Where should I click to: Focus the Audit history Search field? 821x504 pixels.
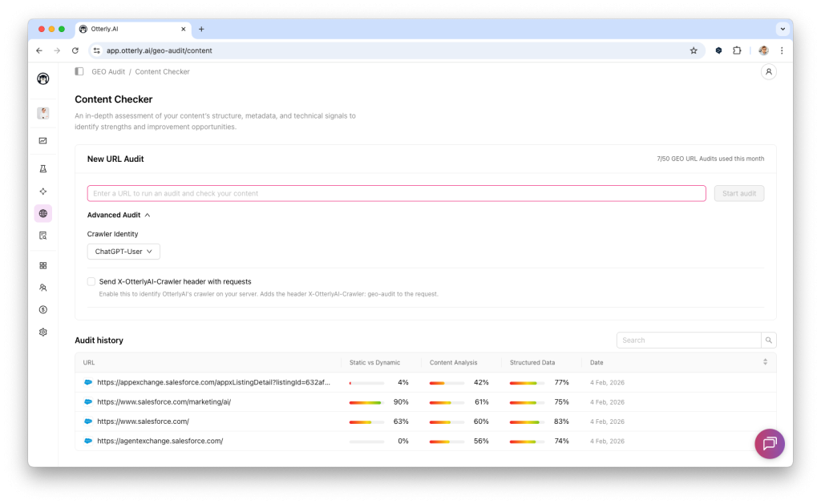[x=689, y=341]
